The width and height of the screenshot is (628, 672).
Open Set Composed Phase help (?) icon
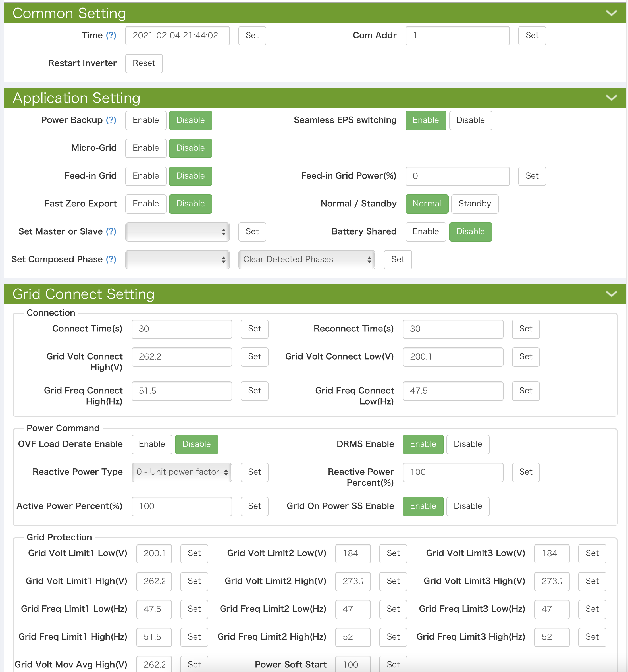(x=111, y=259)
